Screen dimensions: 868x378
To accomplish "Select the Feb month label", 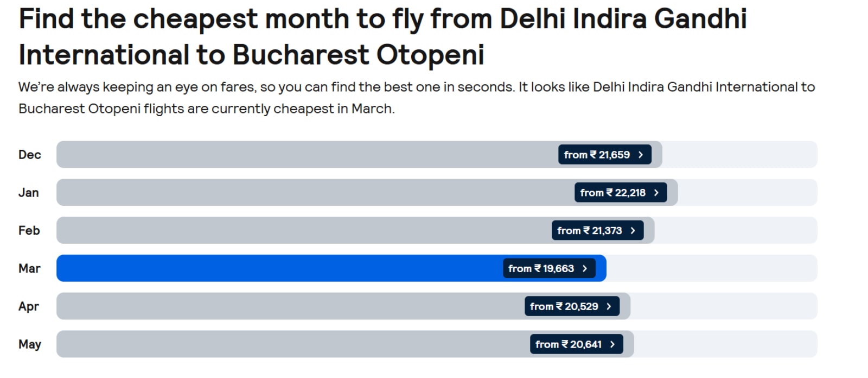I will pos(29,231).
